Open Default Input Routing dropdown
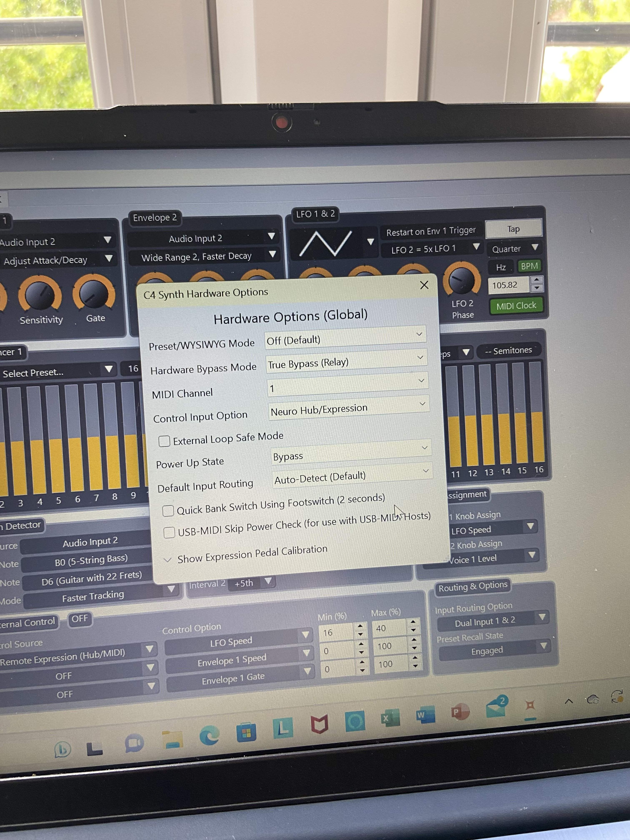630x840 pixels. point(353,475)
